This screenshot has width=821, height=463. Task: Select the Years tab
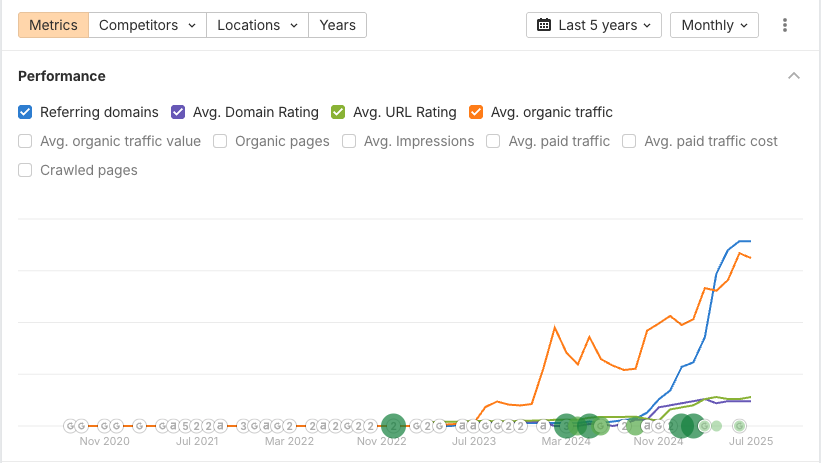[337, 25]
